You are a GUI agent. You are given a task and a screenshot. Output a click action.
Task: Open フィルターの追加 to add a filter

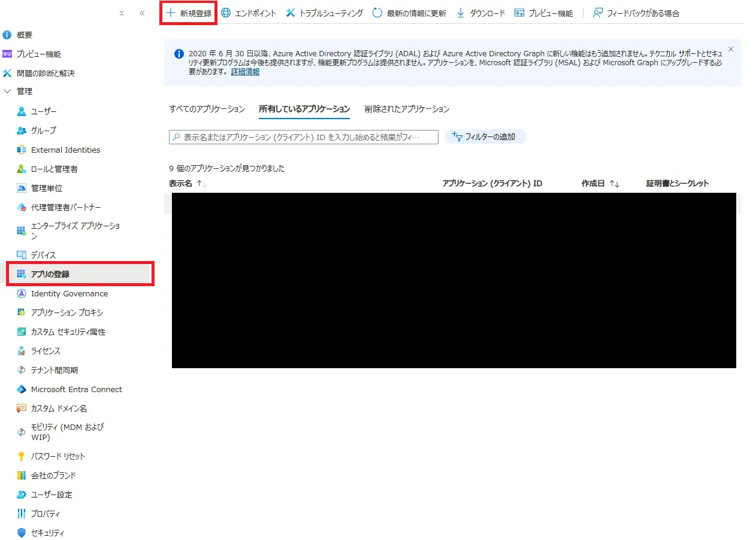click(x=486, y=136)
